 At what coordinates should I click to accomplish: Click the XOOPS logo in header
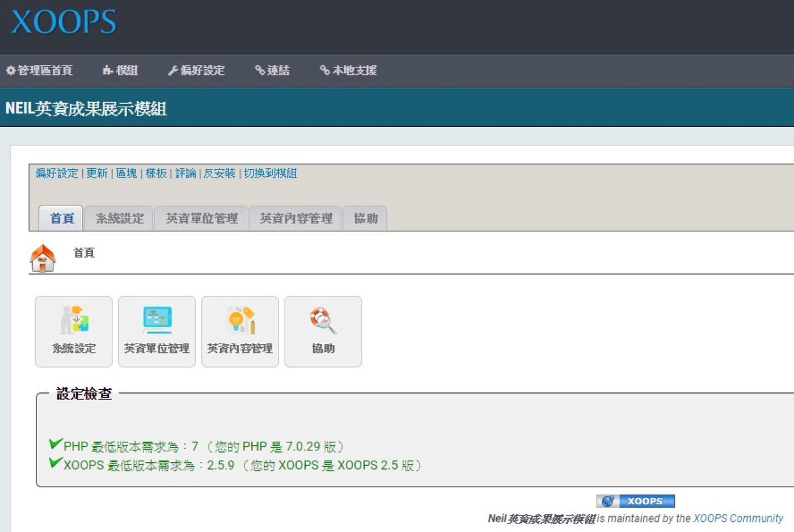click(x=64, y=23)
